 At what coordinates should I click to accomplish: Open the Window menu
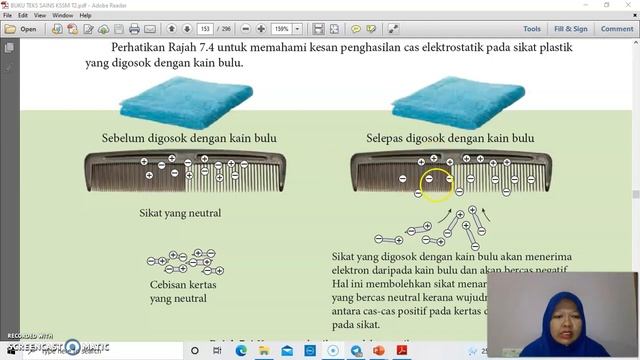[x=62, y=16]
